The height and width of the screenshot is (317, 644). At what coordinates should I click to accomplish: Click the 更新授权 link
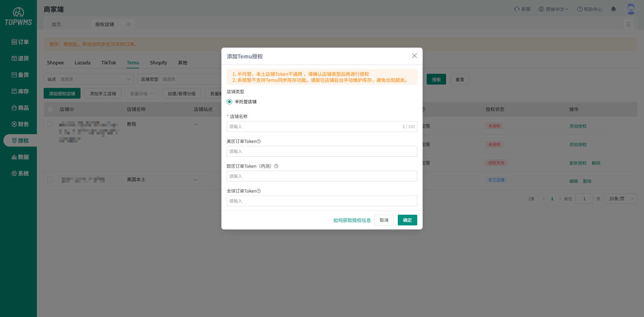(578, 163)
